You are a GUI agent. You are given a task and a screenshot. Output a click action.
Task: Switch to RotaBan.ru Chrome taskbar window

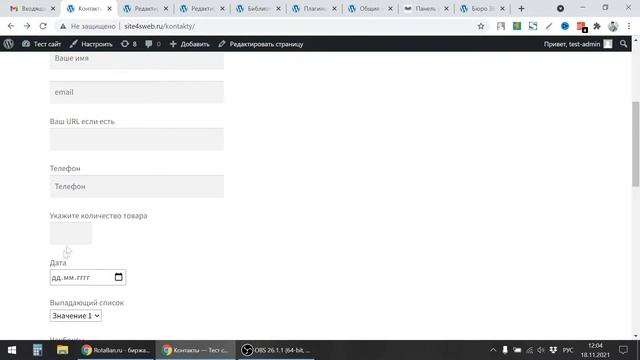(x=116, y=350)
